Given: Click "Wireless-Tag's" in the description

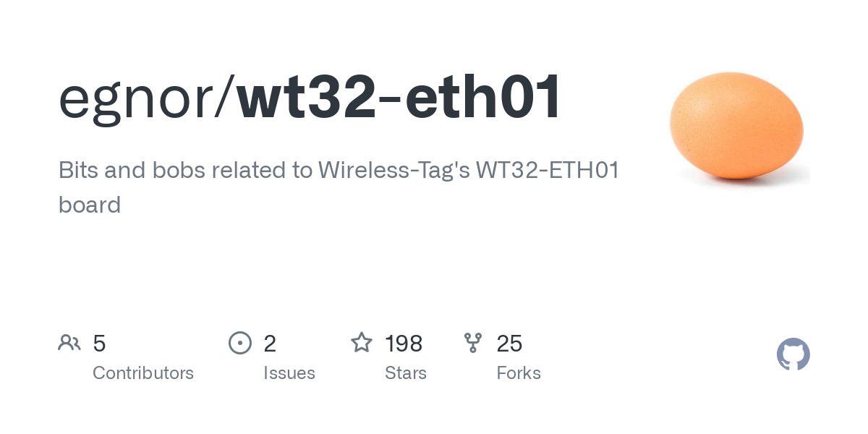Looking at the screenshot, I should click(x=393, y=172).
